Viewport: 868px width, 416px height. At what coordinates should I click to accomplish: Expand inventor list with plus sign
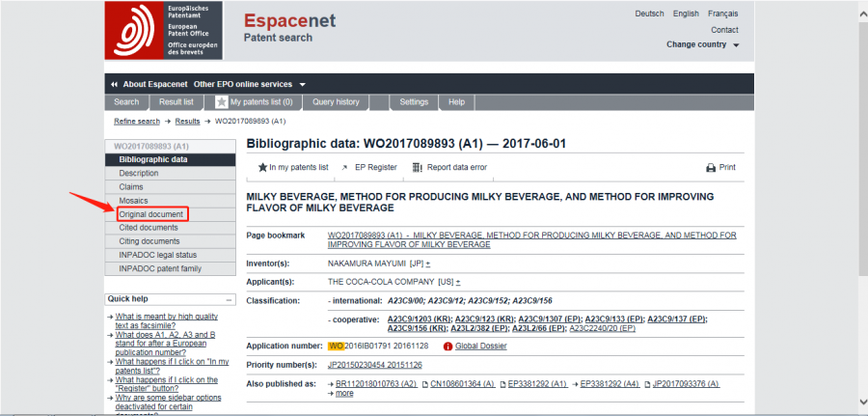click(428, 263)
